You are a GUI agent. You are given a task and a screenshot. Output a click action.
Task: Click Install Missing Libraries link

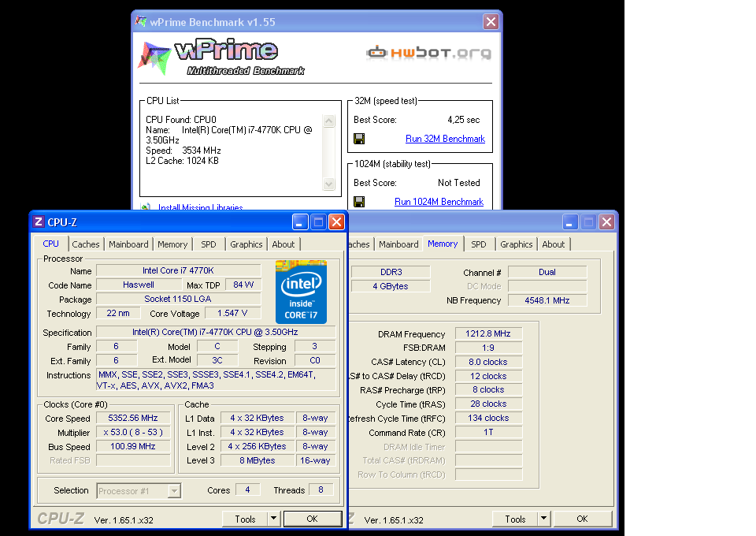click(201, 207)
